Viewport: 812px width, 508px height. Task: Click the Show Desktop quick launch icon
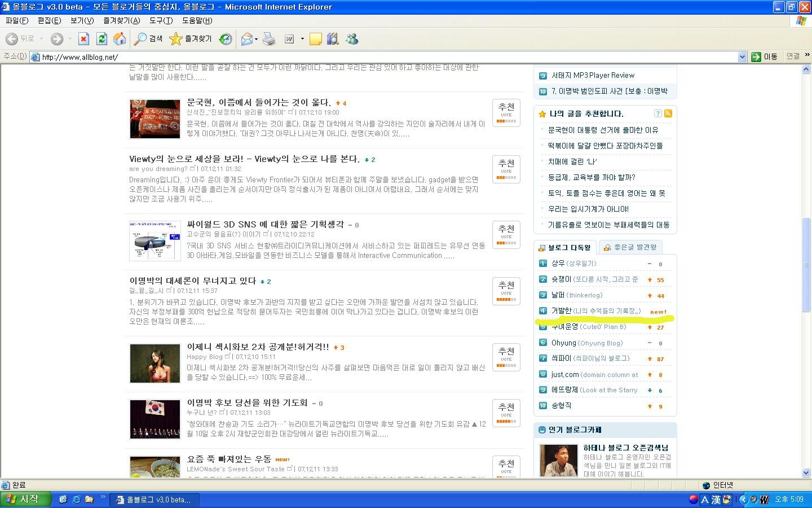(x=63, y=500)
